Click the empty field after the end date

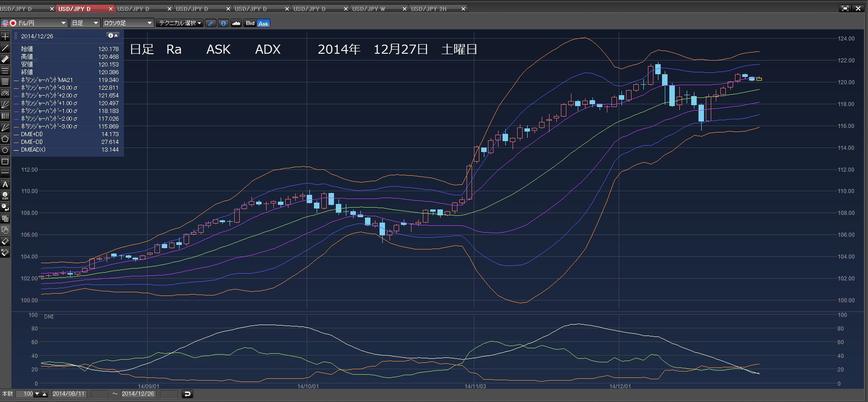(x=169, y=394)
